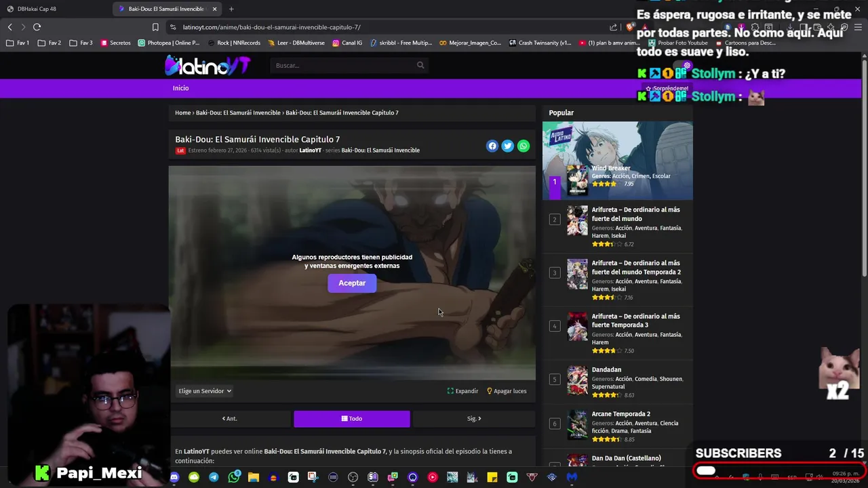Reload the current page

click(37, 27)
